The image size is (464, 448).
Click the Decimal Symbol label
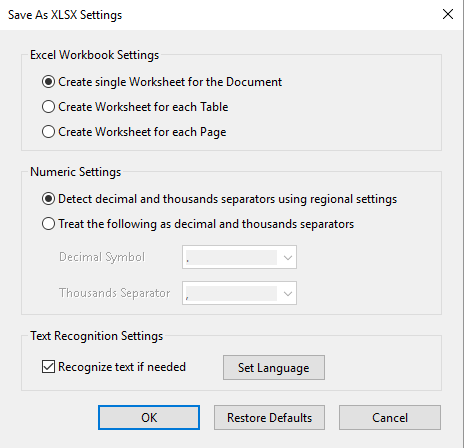click(102, 257)
